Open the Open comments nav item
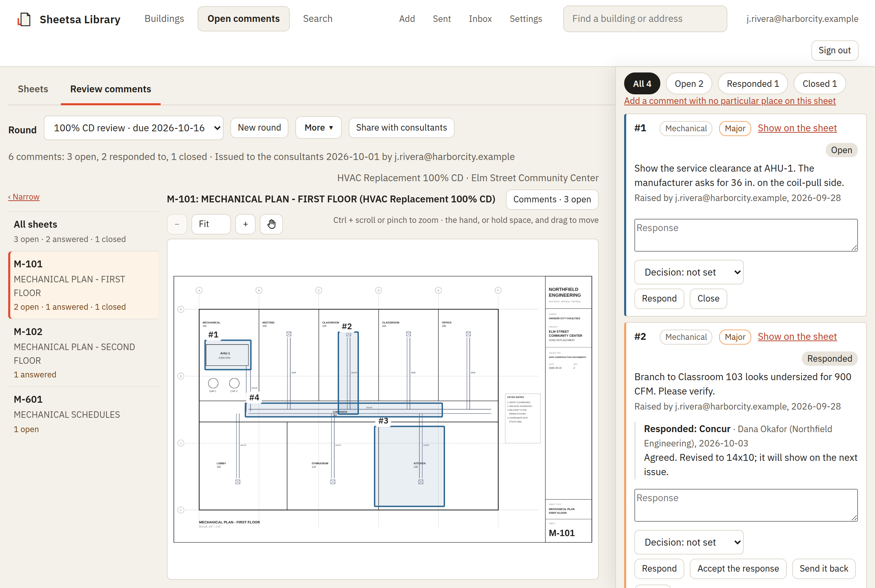Screen dimensions: 875x588 pos(243,19)
